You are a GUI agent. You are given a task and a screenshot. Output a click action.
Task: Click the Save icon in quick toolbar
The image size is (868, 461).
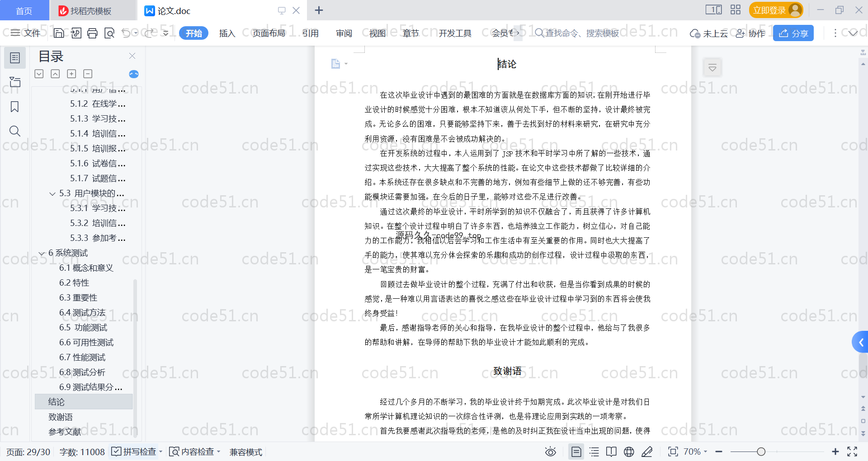tap(59, 33)
